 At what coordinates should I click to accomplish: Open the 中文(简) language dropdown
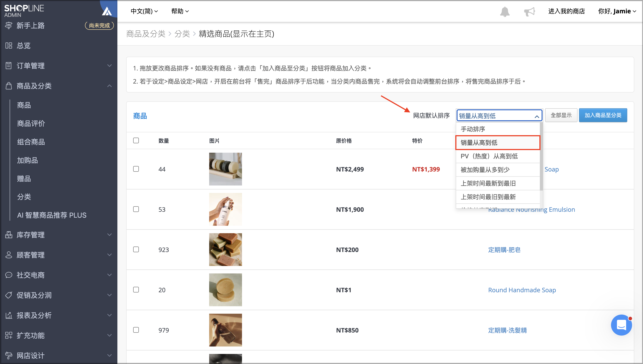click(144, 11)
